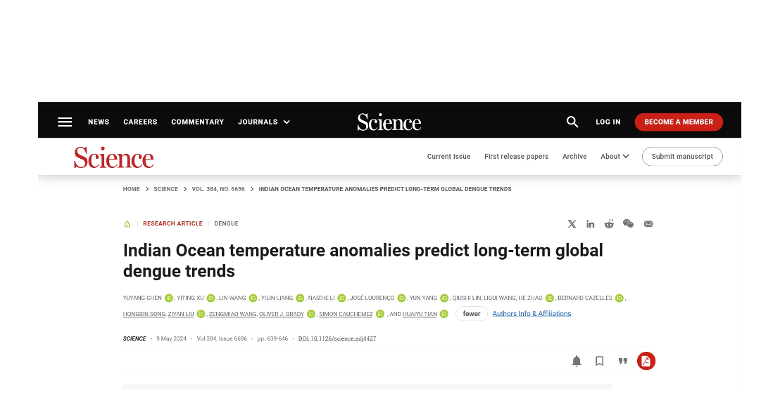757x409 pixels.
Task: Click the cite quotation marks icon
Action: coord(623,361)
